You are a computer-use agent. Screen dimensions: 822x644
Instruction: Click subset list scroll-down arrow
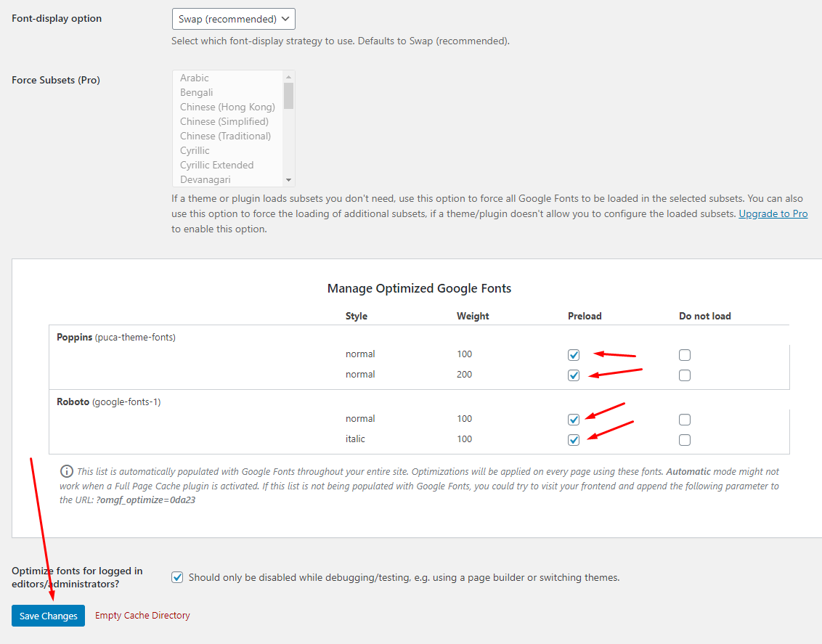coord(288,180)
